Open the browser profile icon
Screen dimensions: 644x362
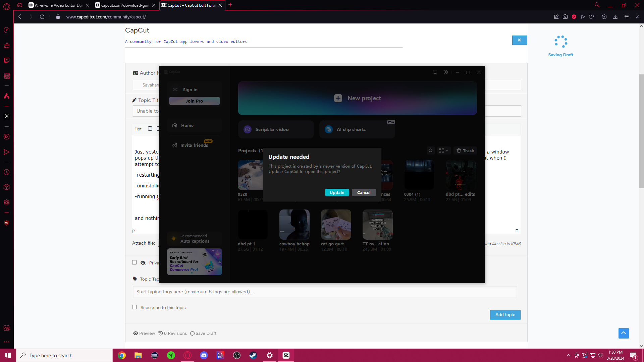(637, 17)
